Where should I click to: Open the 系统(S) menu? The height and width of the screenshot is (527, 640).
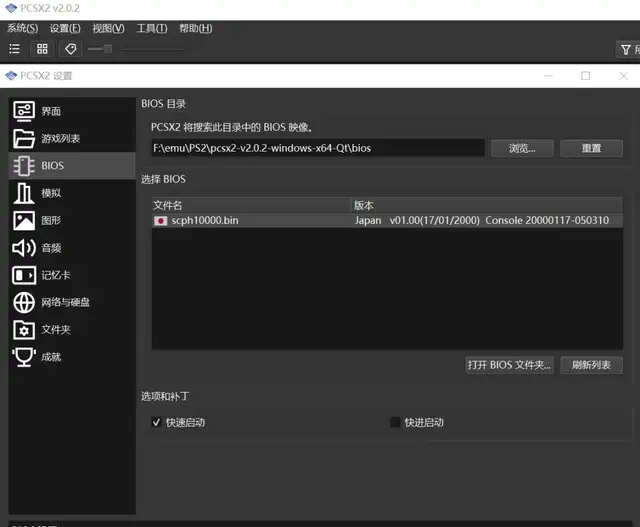point(23,28)
